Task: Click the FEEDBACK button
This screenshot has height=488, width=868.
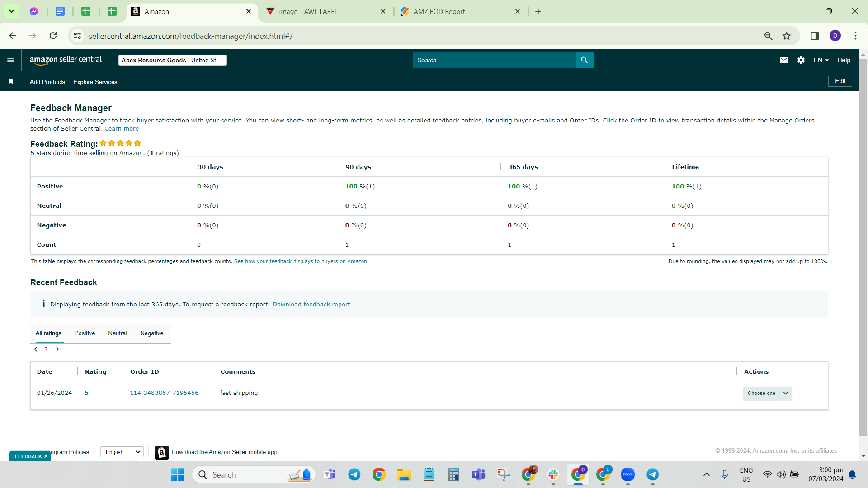Action: coord(28,456)
